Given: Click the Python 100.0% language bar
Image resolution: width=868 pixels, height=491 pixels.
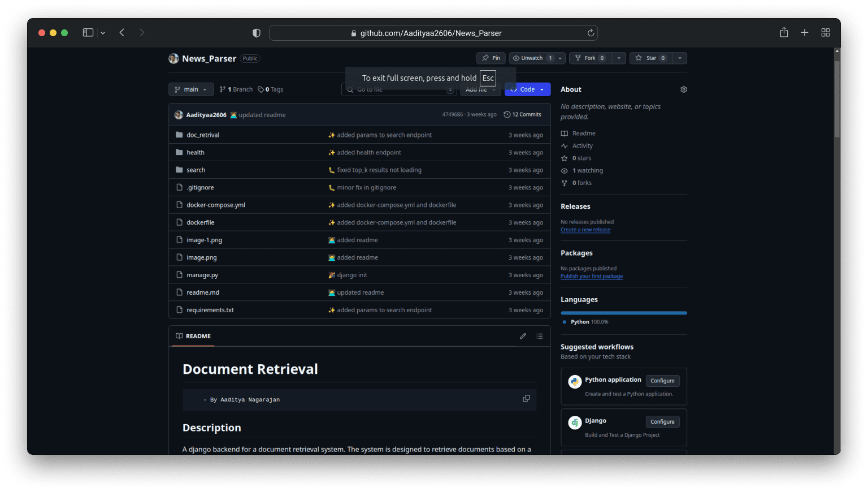Looking at the screenshot, I should coord(623,312).
